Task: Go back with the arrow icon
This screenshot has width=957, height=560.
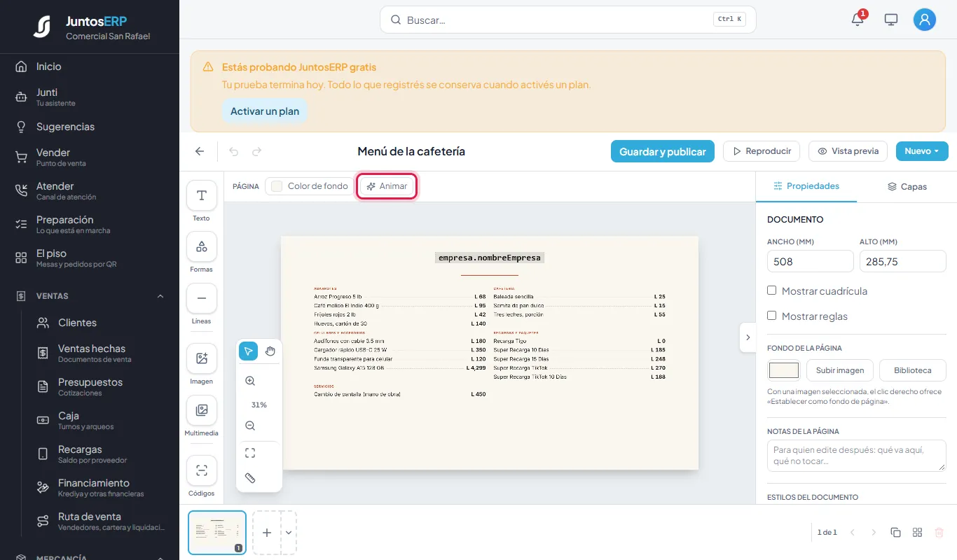Action: point(200,151)
